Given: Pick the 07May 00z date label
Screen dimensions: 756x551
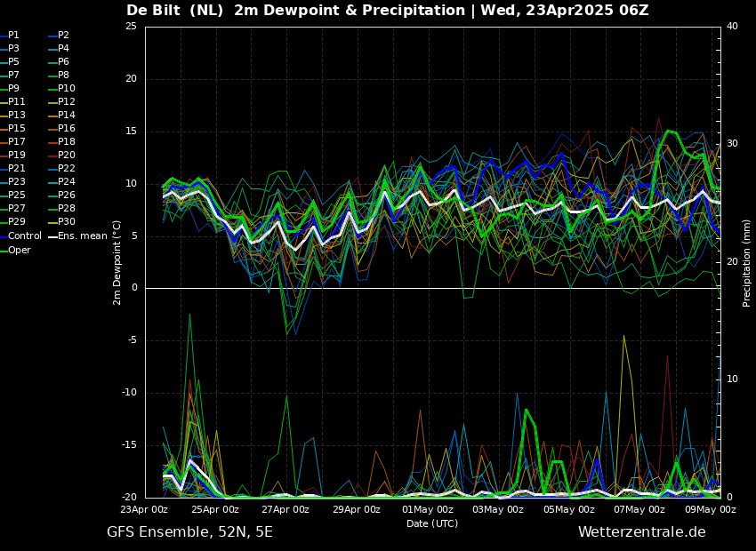Looking at the screenshot, I should 639,509.
